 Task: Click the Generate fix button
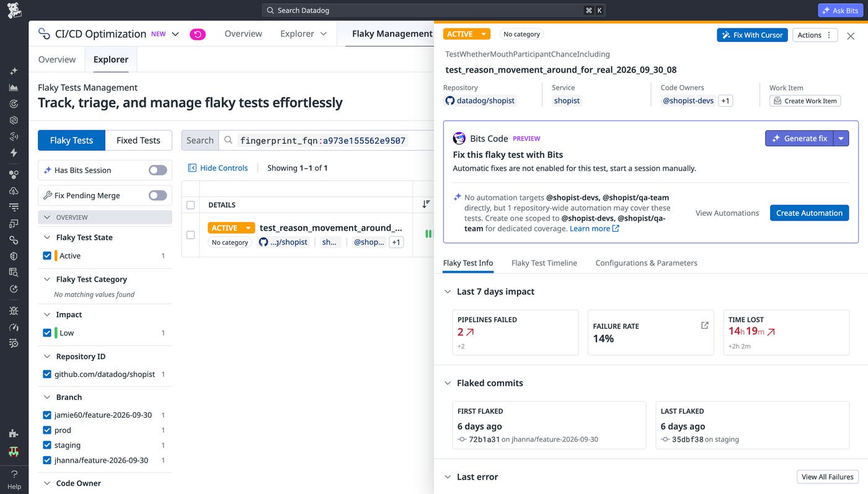[x=799, y=138]
